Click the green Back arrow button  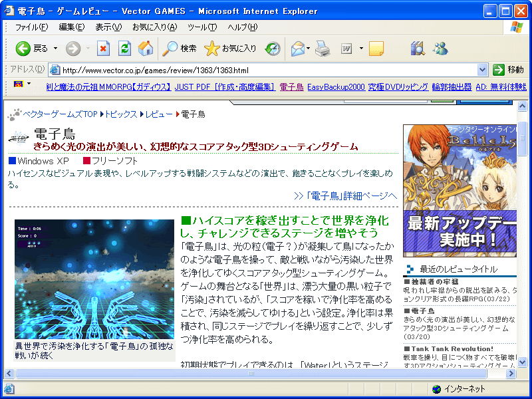pos(24,49)
